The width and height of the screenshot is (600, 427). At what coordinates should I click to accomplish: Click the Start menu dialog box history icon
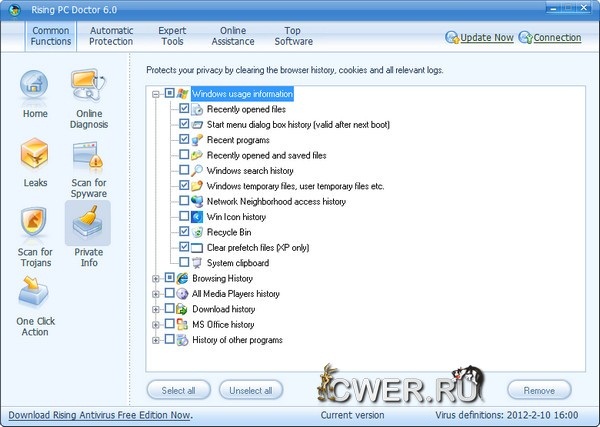(x=197, y=125)
